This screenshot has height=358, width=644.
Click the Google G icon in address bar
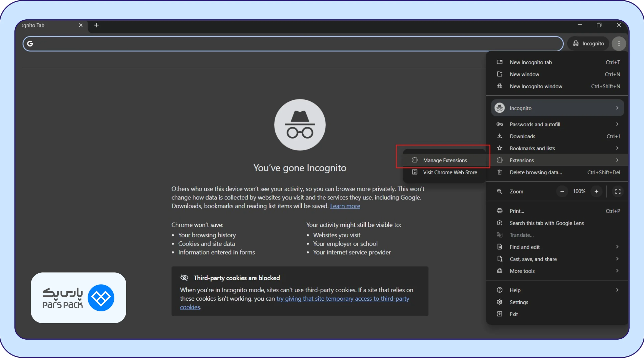(30, 44)
